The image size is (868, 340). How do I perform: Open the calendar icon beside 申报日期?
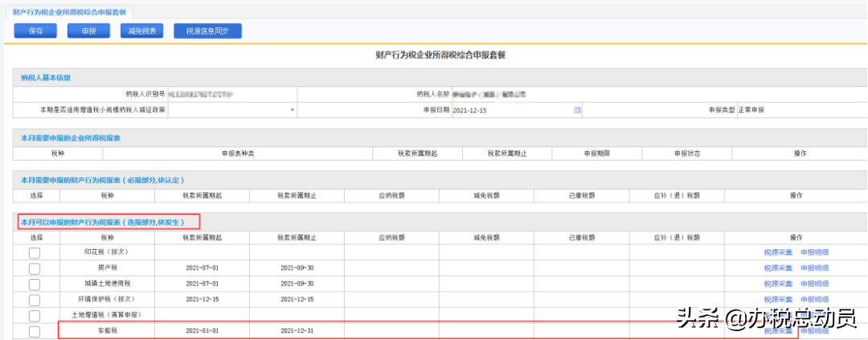click(x=577, y=109)
